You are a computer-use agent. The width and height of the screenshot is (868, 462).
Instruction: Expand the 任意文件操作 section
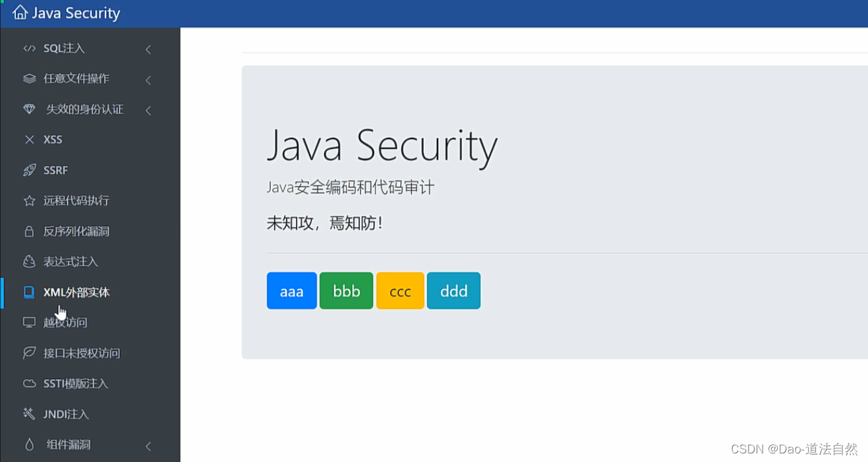pos(148,79)
